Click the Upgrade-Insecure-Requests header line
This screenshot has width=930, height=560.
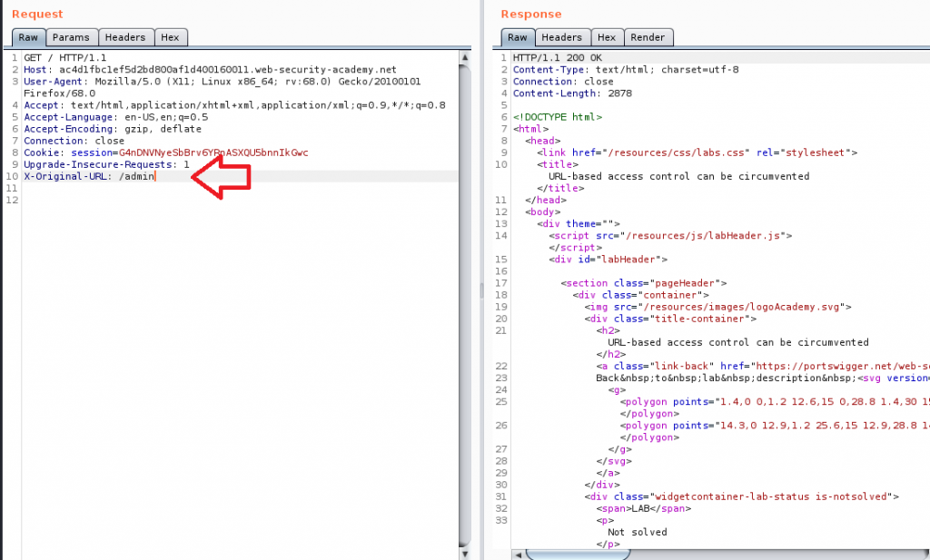(107, 165)
